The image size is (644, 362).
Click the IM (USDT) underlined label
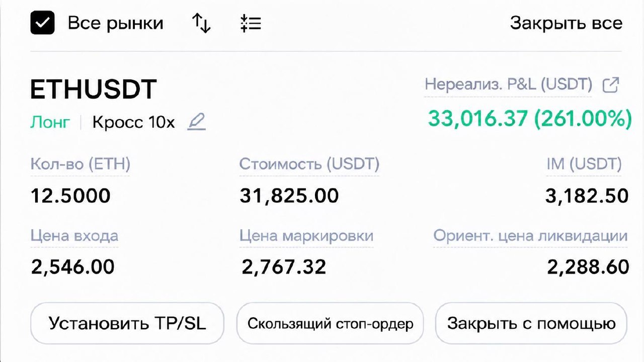coord(584,164)
